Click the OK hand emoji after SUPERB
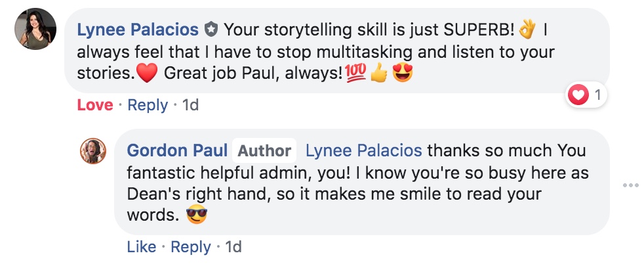 click(x=527, y=30)
